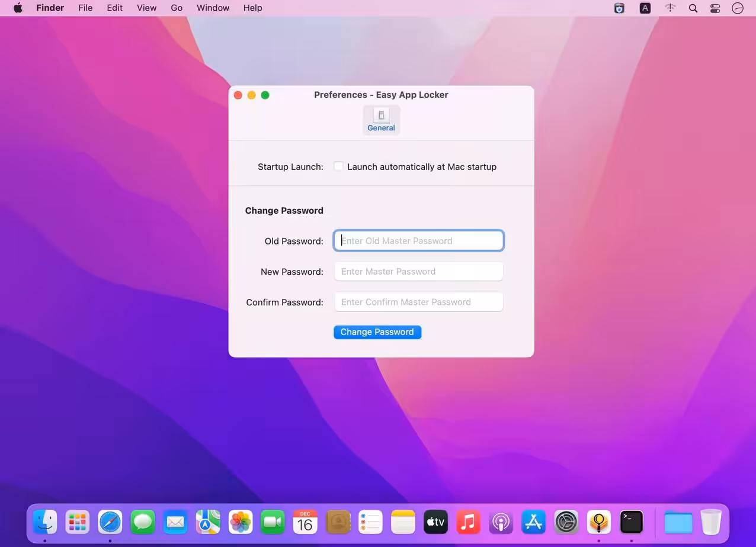Open the brown Contacts icon in Dock
This screenshot has height=547, width=756.
(338, 522)
